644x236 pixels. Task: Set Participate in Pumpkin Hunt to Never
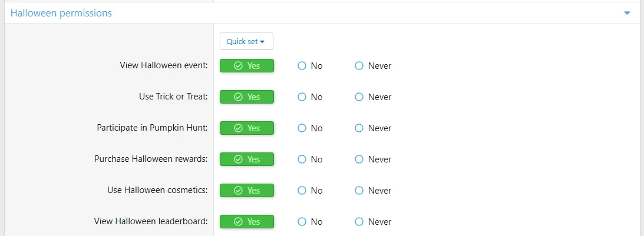(x=373, y=128)
